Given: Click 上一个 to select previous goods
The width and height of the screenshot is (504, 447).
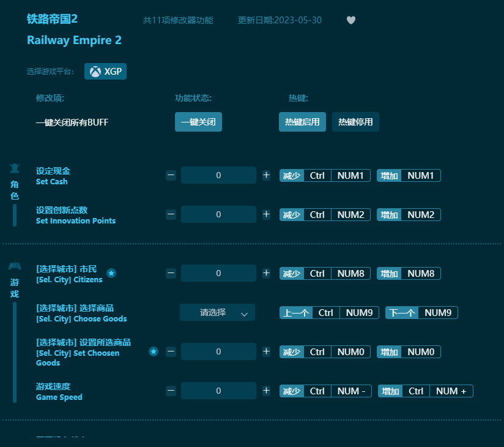Looking at the screenshot, I should tap(295, 312).
